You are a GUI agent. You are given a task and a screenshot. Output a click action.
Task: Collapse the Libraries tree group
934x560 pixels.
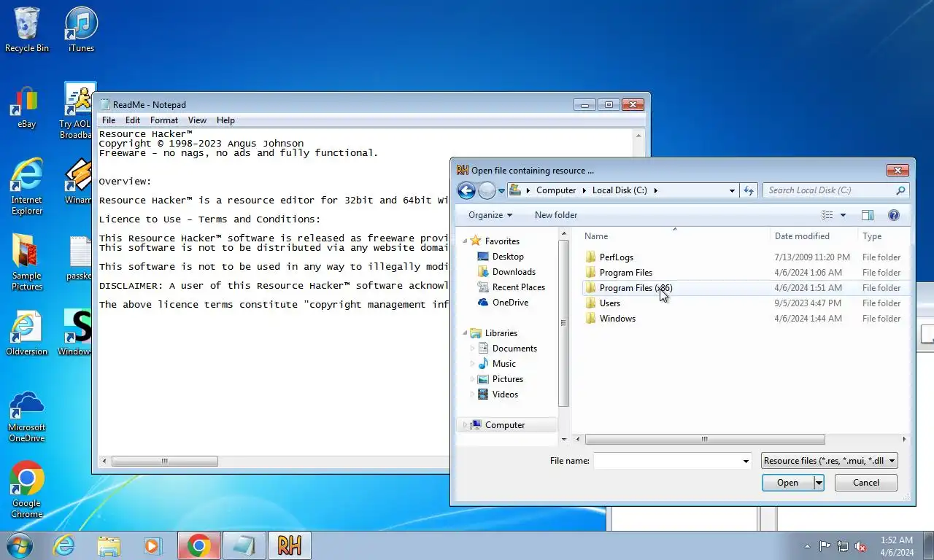tap(466, 332)
